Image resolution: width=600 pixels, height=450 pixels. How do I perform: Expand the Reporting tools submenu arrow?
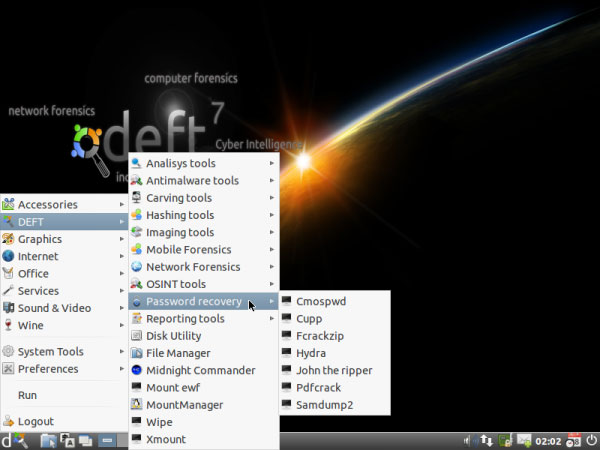(x=272, y=318)
